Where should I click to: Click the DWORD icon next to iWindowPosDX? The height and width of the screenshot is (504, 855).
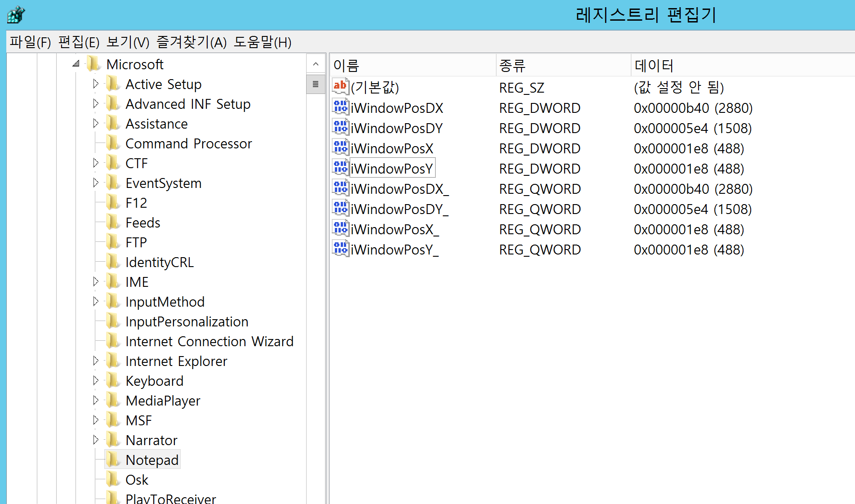pos(340,107)
